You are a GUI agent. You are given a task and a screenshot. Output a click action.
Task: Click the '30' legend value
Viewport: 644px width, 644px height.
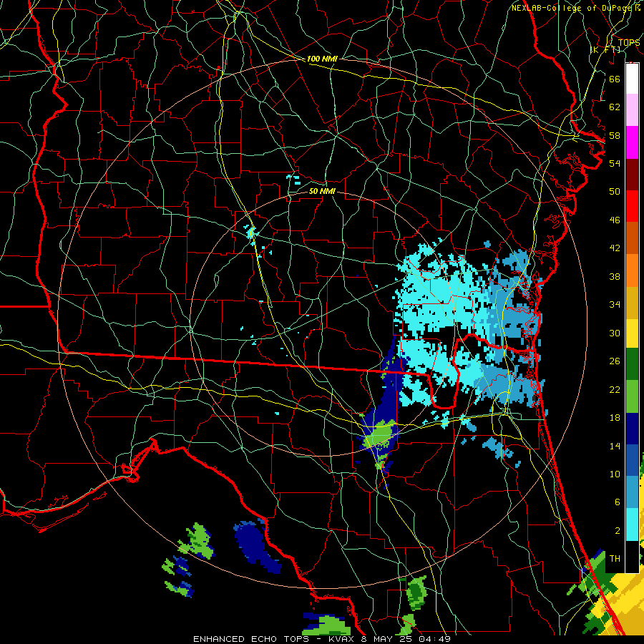[615, 333]
